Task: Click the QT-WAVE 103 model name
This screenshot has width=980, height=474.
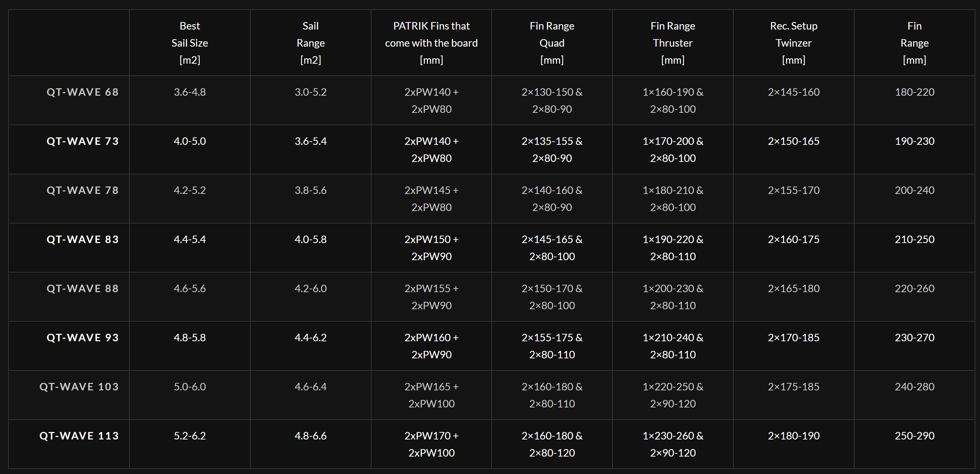Action: 79,387
